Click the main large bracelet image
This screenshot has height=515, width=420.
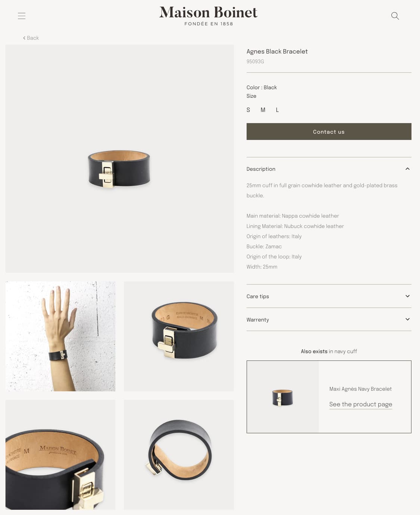[119, 159]
